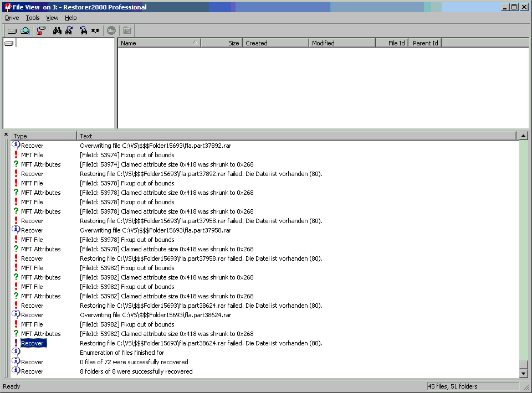This screenshot has height=393, width=532.
Task: Select '8 folders of 8 were successfully recovered'
Action: [x=136, y=371]
